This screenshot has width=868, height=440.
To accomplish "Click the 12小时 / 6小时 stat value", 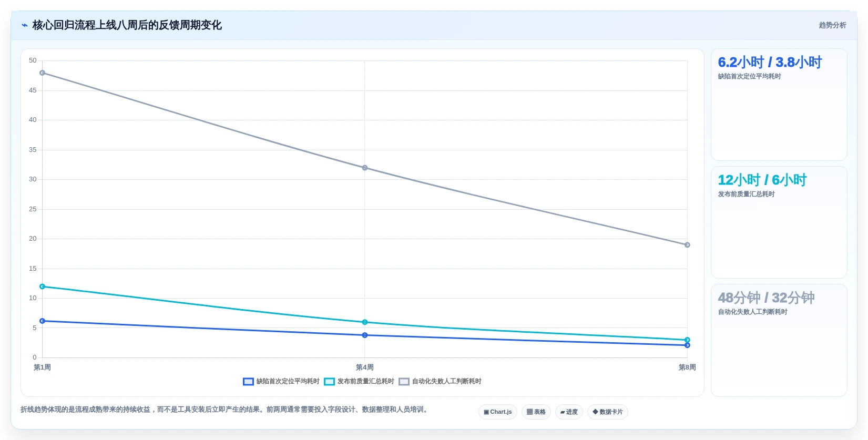I will point(762,180).
